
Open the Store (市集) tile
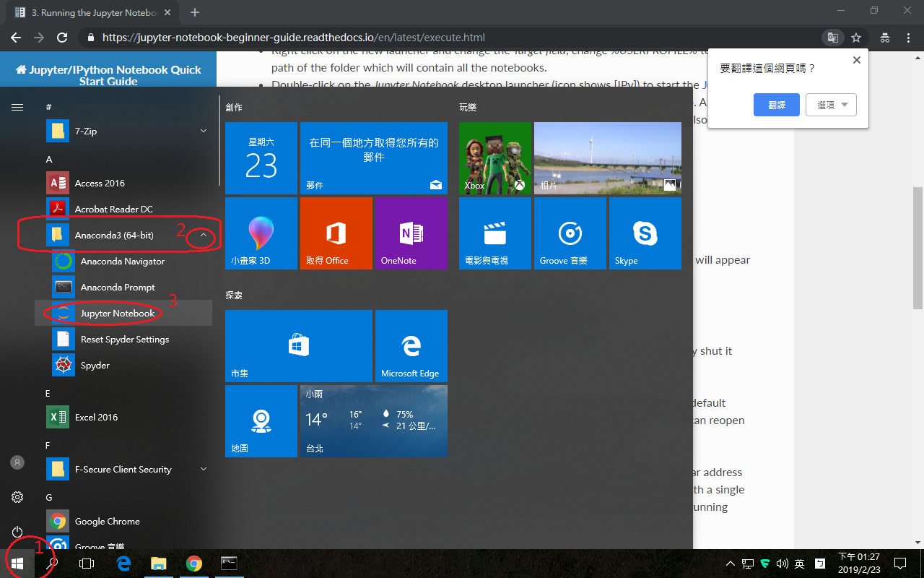(x=299, y=346)
